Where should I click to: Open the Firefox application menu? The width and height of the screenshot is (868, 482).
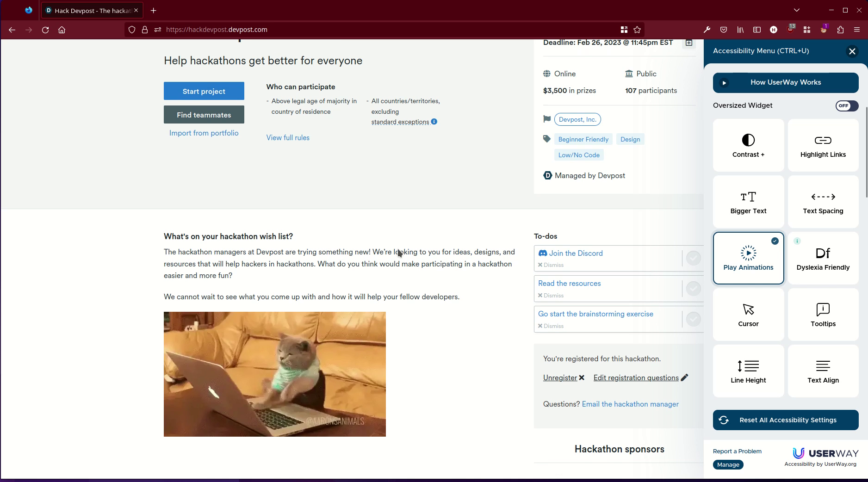856,30
